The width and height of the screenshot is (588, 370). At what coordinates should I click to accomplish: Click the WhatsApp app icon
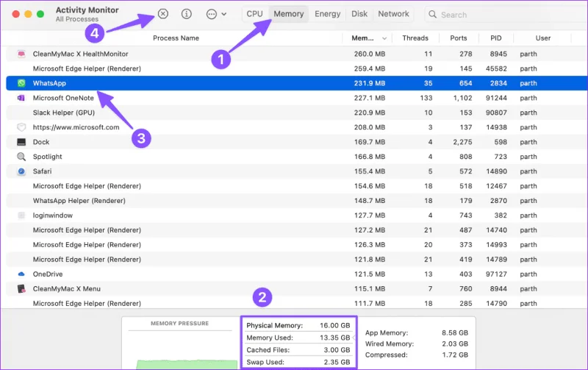coord(21,83)
